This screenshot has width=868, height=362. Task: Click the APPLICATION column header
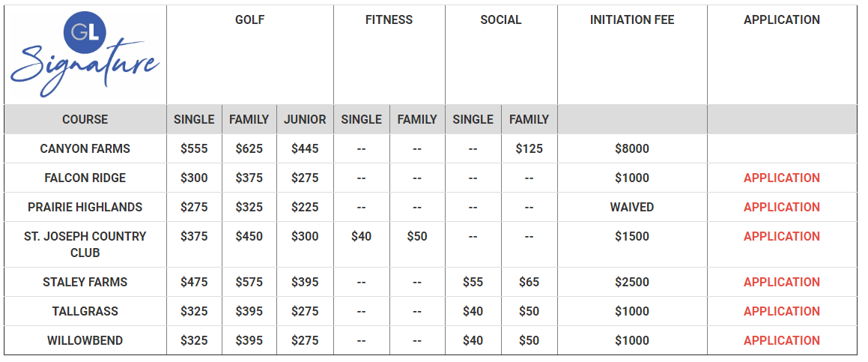click(x=782, y=20)
